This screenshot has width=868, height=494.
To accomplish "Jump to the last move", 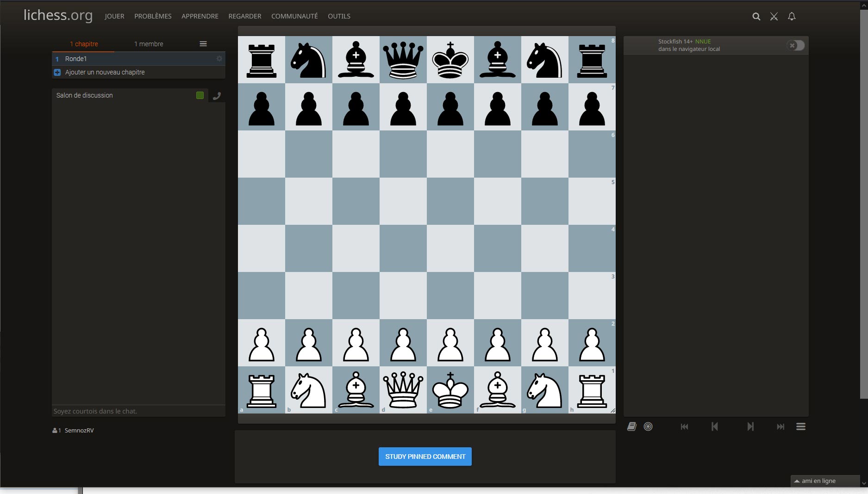I will click(780, 426).
